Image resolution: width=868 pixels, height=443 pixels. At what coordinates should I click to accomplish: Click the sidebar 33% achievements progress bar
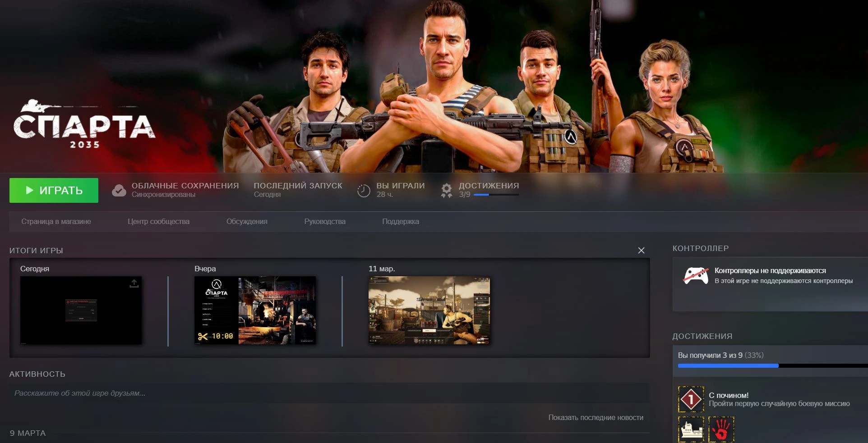773,365
